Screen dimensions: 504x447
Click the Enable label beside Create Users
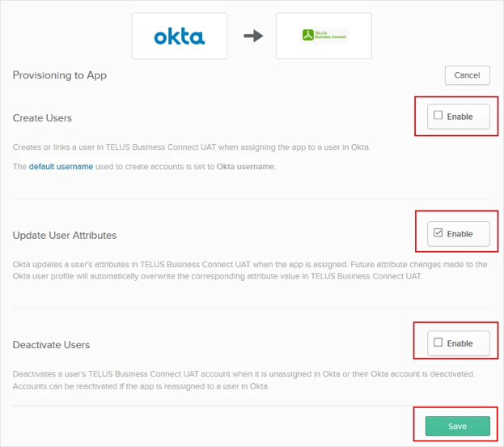click(460, 117)
